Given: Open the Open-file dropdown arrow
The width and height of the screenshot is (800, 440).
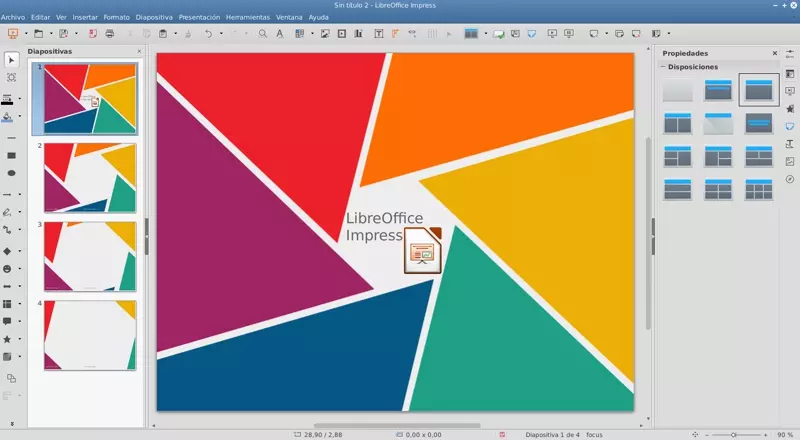Looking at the screenshot, I should 51,34.
